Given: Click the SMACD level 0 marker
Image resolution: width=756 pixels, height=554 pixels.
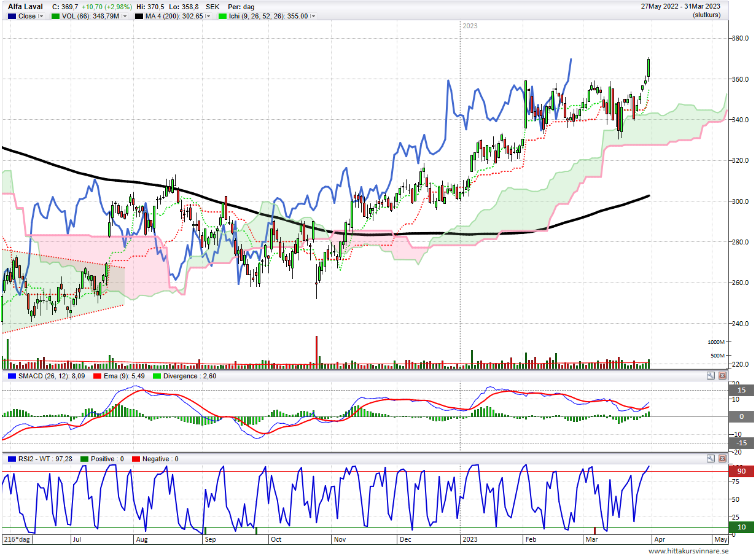Looking at the screenshot, I should coord(741,416).
